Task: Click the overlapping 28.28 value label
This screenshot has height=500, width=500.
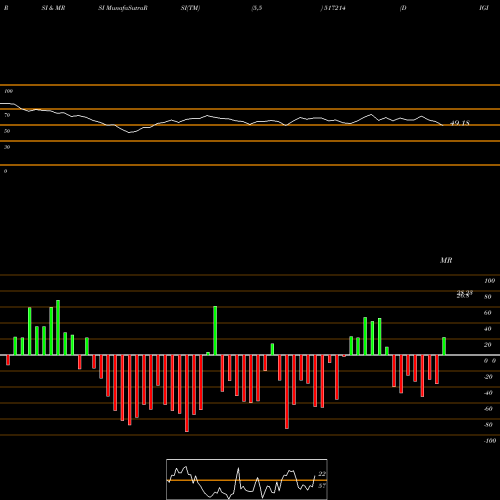Action: 465,294
